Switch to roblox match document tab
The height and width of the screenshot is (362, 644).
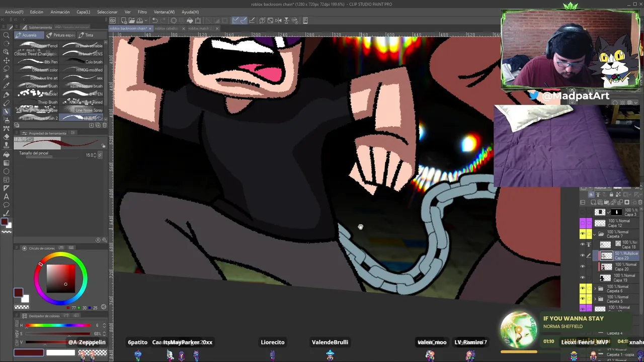[x=200, y=28]
